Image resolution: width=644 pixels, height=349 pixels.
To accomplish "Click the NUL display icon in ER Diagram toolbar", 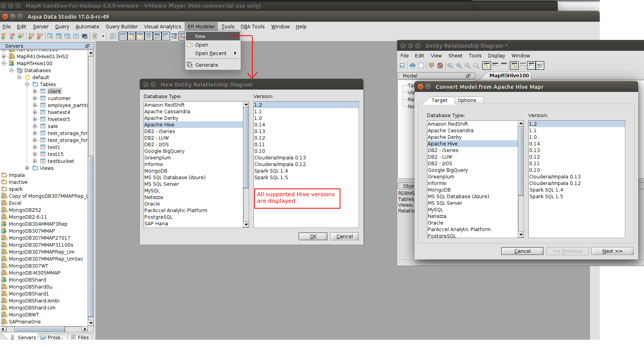I will click(x=523, y=66).
